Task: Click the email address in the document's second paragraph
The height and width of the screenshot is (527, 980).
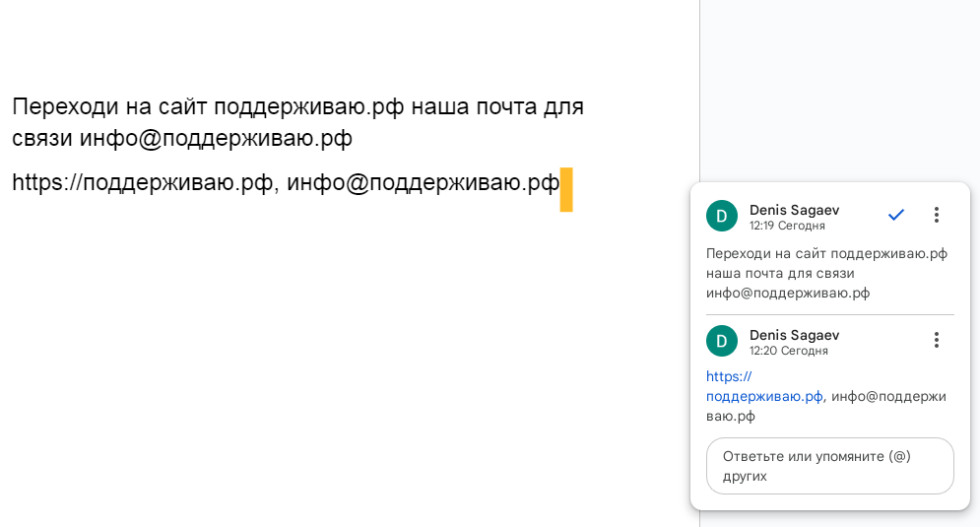Action: [x=423, y=183]
